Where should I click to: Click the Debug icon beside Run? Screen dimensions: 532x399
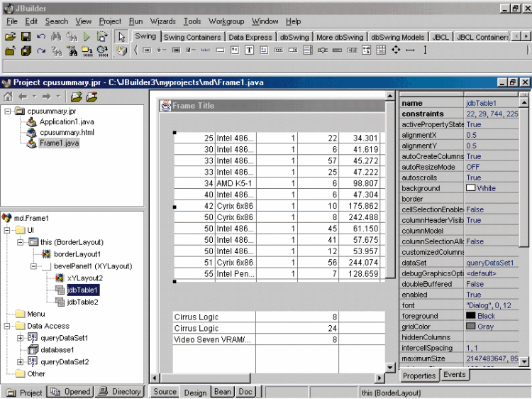tap(101, 36)
